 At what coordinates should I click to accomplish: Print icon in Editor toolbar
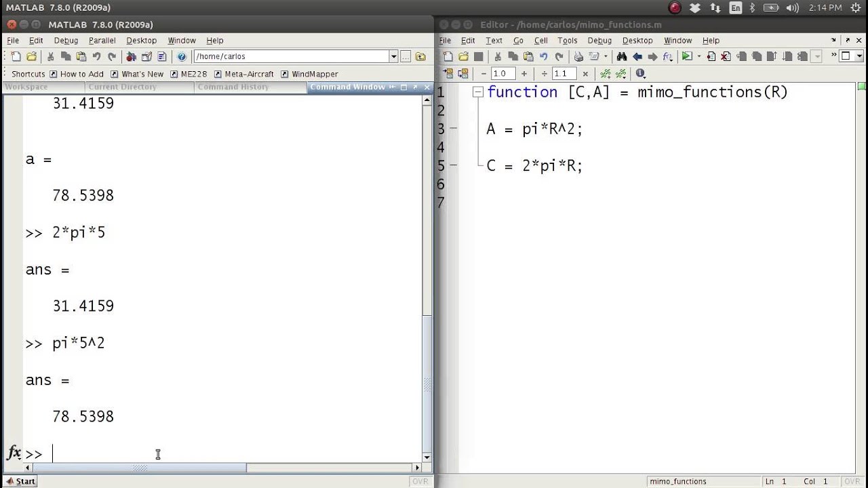tap(578, 56)
